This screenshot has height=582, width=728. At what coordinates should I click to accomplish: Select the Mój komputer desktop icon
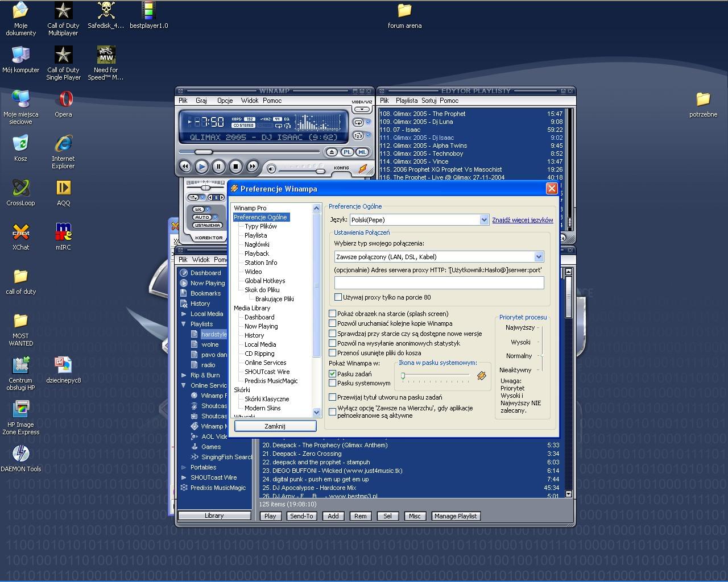(20, 60)
